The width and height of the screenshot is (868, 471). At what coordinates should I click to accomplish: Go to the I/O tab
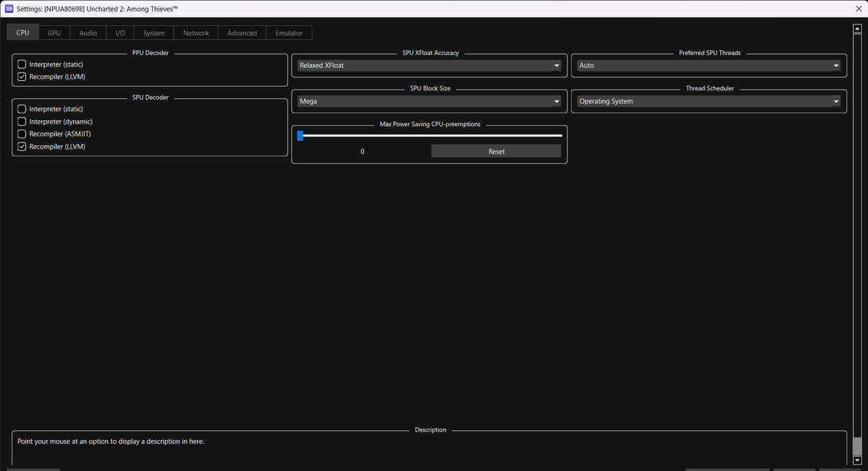pos(120,33)
